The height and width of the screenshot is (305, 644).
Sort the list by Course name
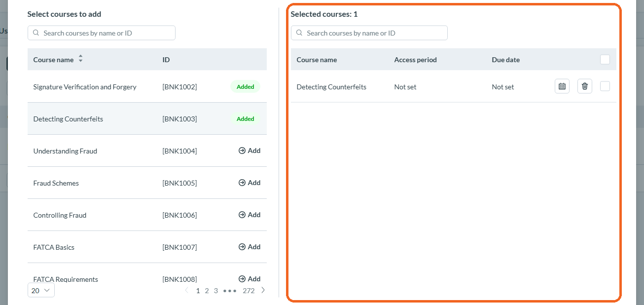click(x=80, y=59)
